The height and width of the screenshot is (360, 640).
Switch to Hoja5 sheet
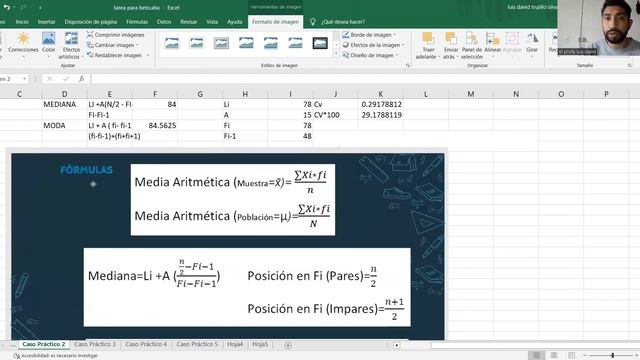click(260, 344)
